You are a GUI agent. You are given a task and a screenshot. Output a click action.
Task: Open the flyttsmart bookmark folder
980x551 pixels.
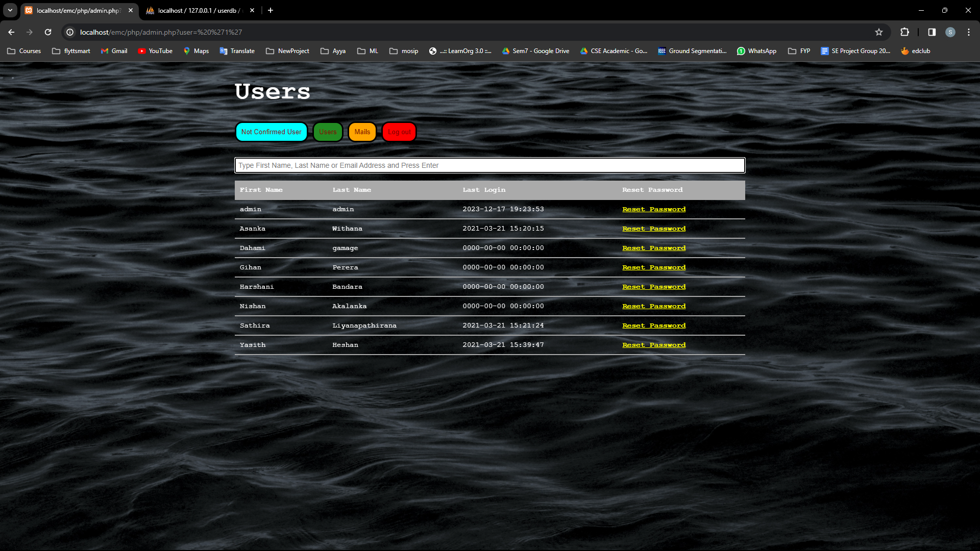point(71,51)
